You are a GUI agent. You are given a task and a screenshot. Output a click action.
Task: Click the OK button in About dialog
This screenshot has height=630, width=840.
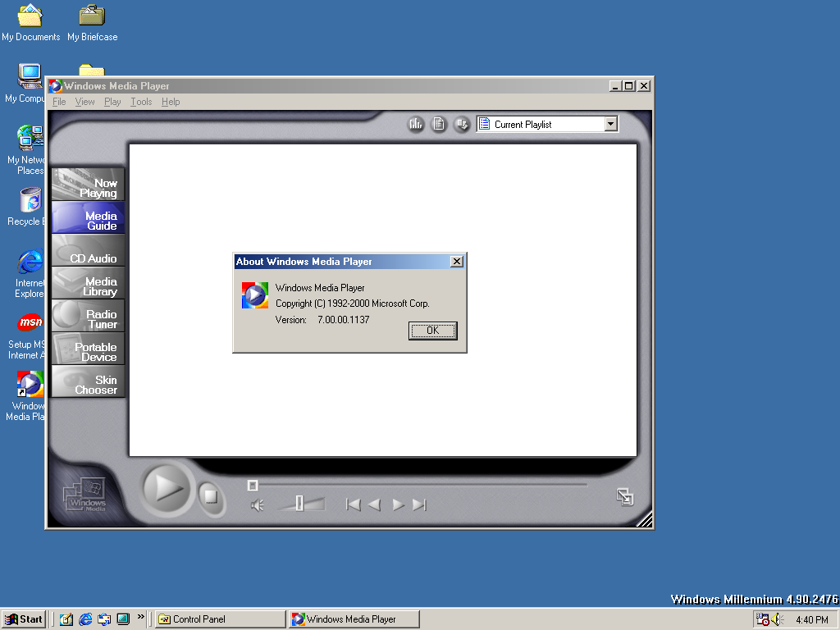(x=432, y=331)
